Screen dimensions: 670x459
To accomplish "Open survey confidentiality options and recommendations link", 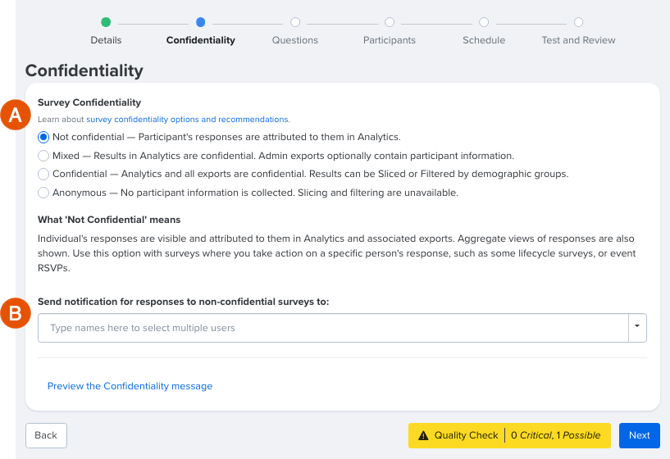I will (188, 119).
